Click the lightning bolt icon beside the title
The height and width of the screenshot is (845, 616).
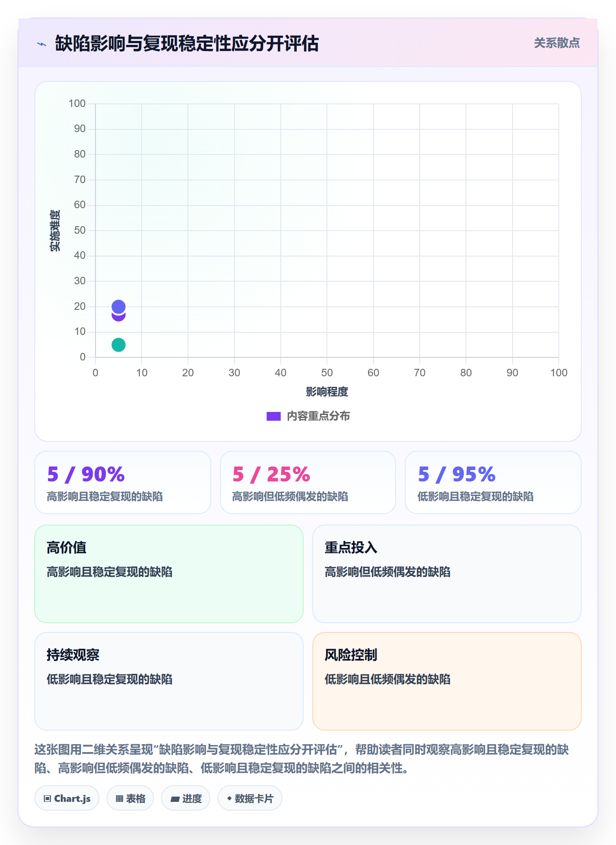42,44
